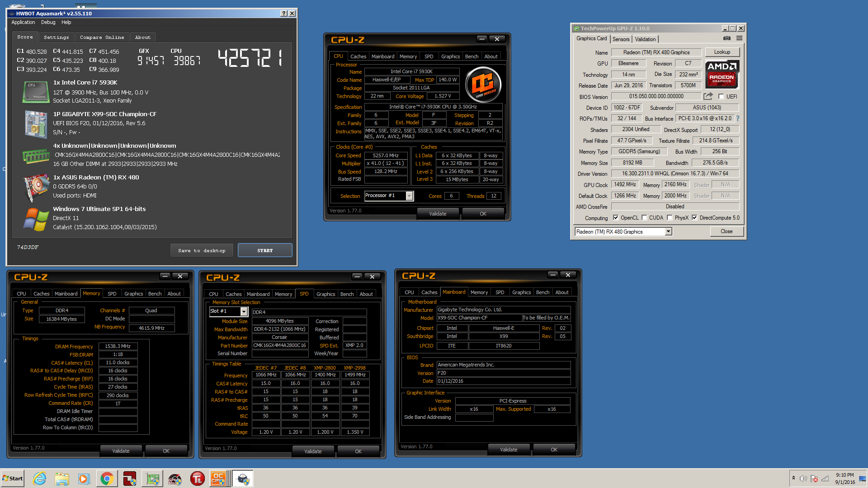Screen dimensions: 868x488
Task: Open the GPU-Z hamburger menu icon
Action: pyautogui.click(x=740, y=38)
